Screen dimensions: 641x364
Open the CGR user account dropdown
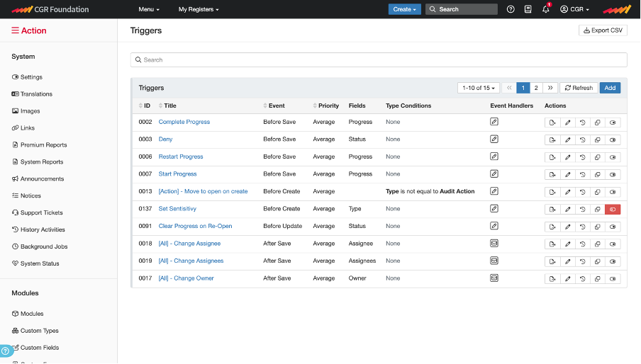tap(574, 9)
